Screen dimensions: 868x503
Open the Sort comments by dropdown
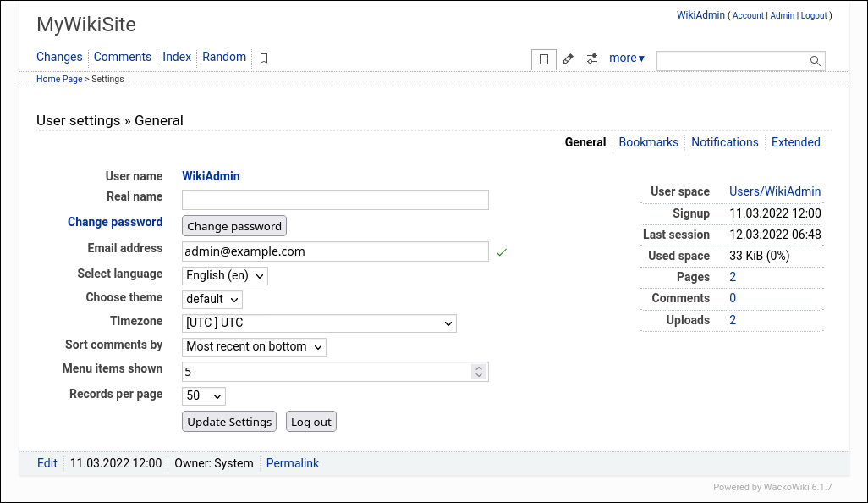[253, 346]
